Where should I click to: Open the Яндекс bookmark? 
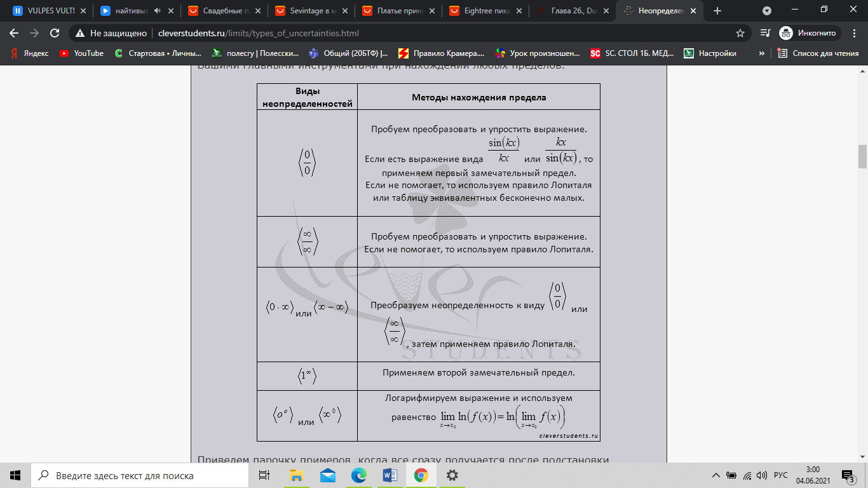(29, 53)
